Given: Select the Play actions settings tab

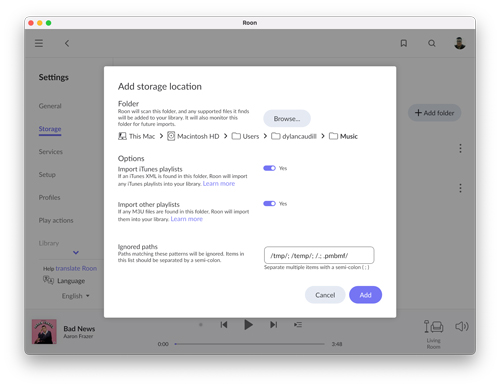Looking at the screenshot, I should [56, 220].
